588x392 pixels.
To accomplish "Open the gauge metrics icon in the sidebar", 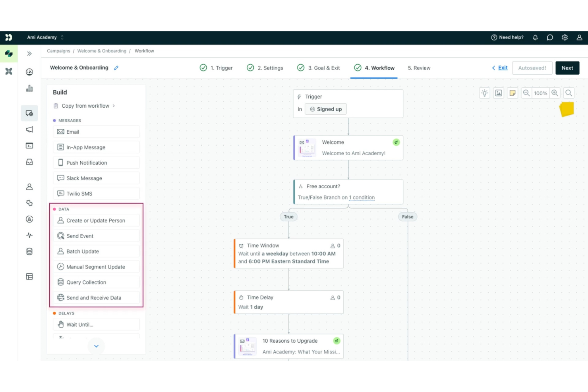I will pos(29,72).
